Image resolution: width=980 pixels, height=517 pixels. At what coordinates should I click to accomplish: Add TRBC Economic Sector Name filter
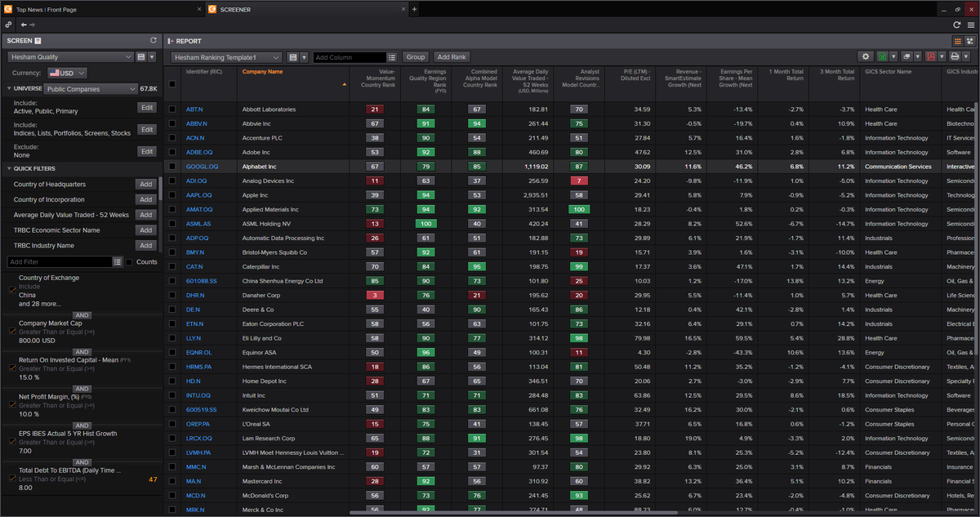pos(147,230)
